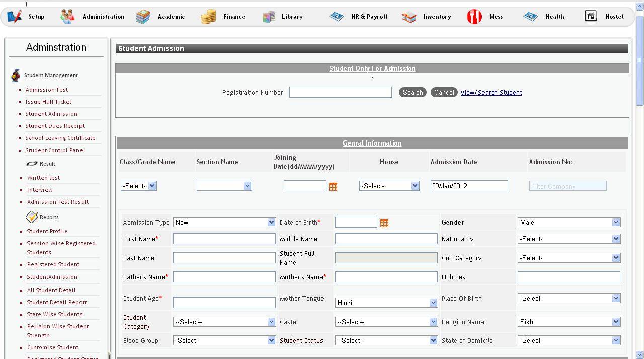This screenshot has height=359, width=644.
Task: Open the State of Domicile dropdown
Action: coord(569,340)
